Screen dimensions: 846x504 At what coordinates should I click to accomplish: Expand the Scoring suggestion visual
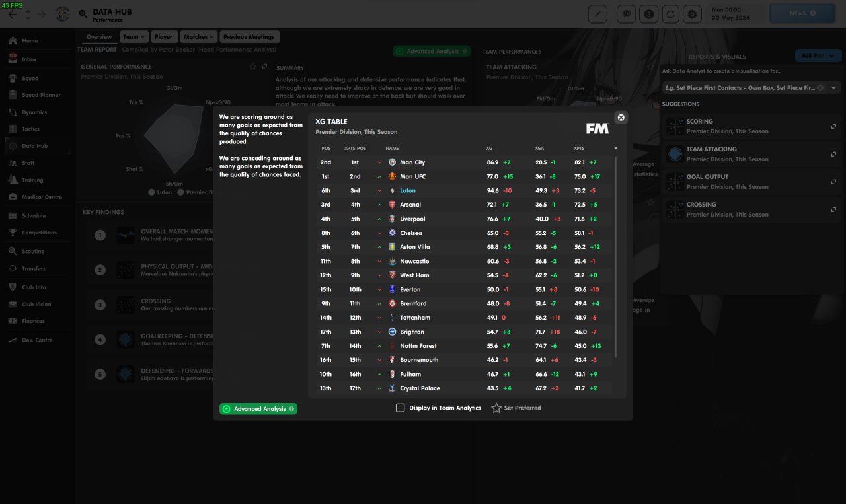click(x=833, y=126)
